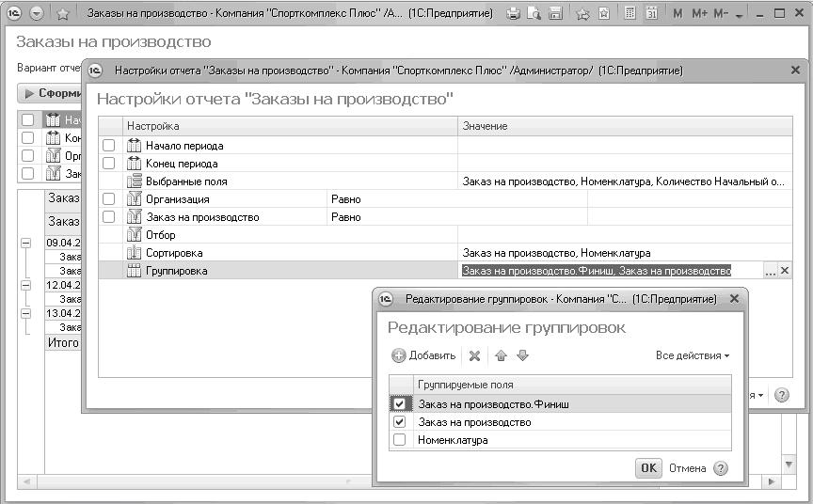Click the M memory button
The height and width of the screenshot is (504, 813).
(677, 13)
